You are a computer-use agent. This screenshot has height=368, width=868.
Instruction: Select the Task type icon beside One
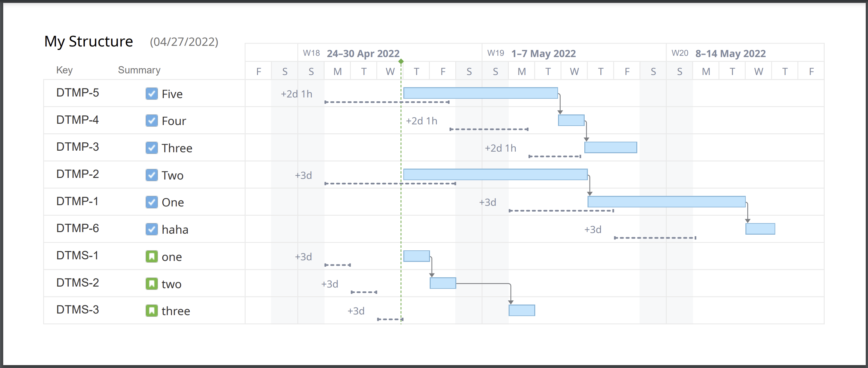(151, 202)
